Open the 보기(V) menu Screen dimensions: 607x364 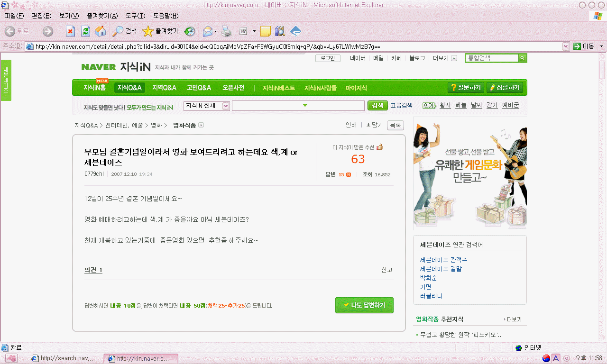click(x=69, y=16)
